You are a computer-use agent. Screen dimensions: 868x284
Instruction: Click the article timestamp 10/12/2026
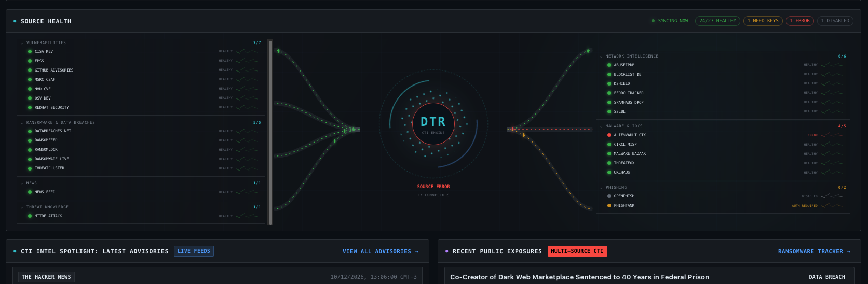(x=373, y=277)
